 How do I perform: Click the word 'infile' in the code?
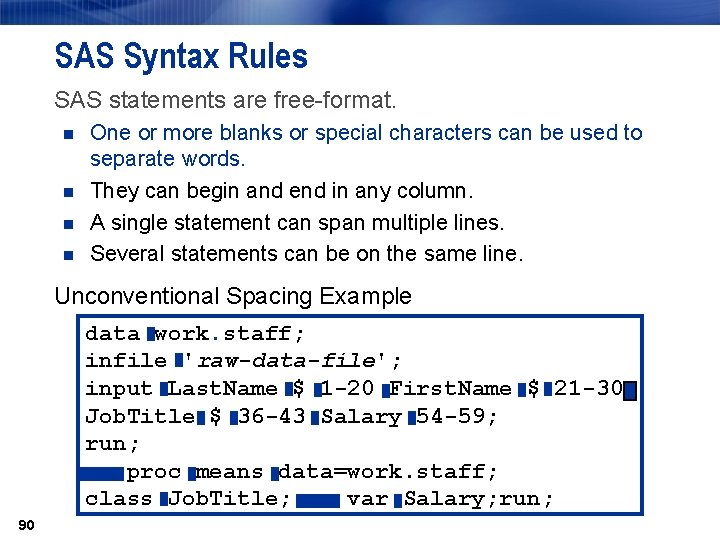126,361
